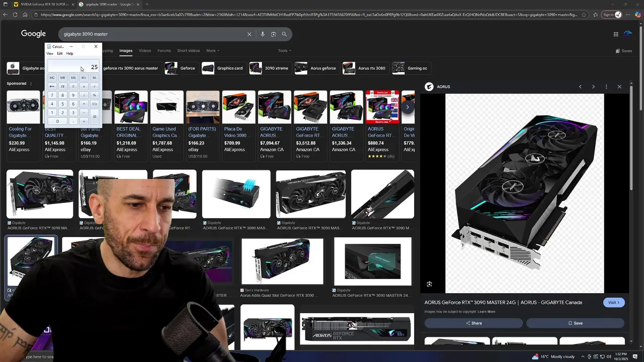The height and width of the screenshot is (362, 644).
Task: Submit search with the magnifier icon
Action: click(284, 34)
